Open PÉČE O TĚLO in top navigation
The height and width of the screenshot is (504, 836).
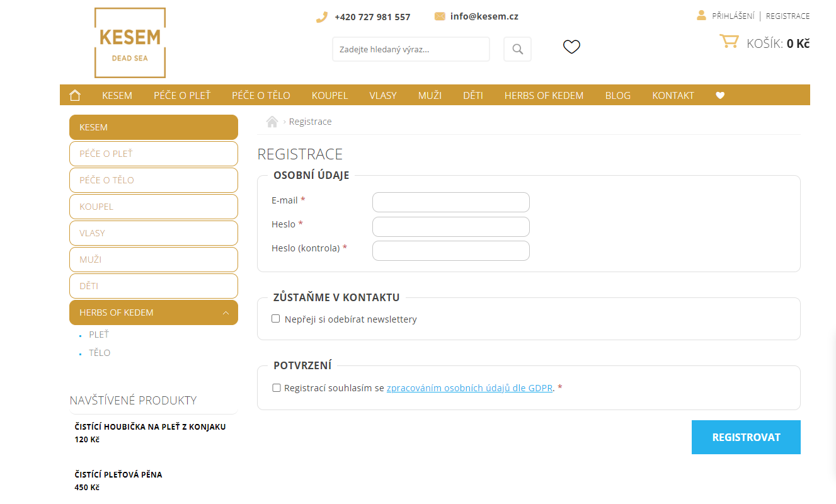tap(261, 96)
